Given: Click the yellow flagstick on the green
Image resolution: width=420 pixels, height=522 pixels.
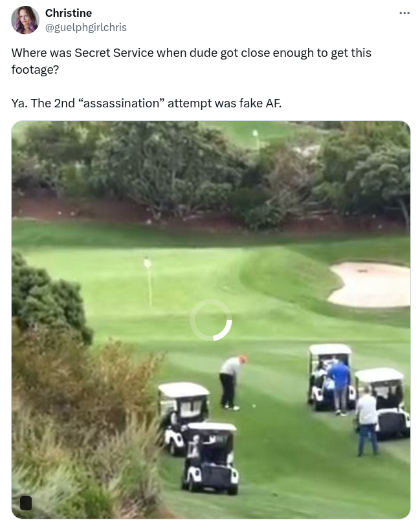Looking at the screenshot, I should tap(148, 281).
